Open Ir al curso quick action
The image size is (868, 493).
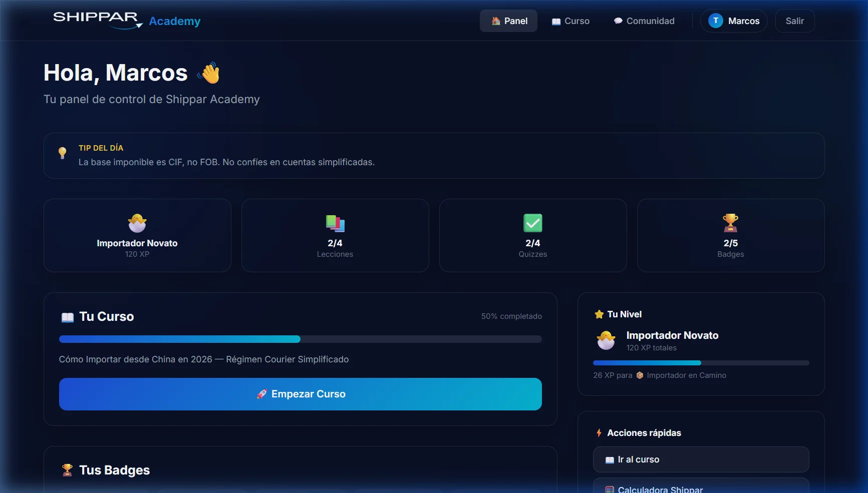[701, 459]
